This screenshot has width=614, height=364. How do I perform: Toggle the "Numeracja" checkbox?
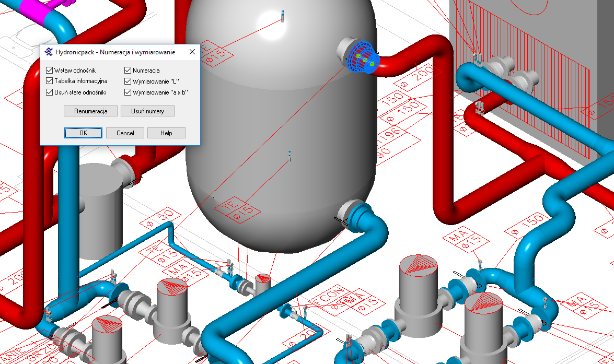tap(128, 70)
